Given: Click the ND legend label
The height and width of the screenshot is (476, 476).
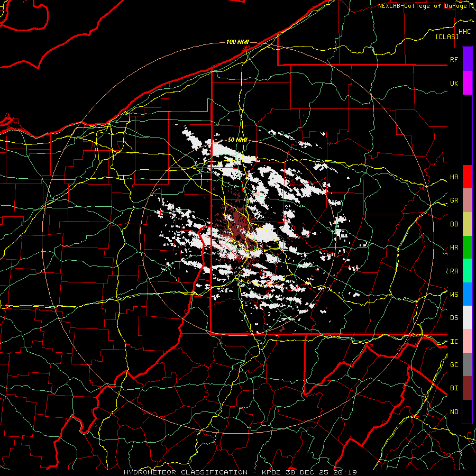Looking at the screenshot, I should pyautogui.click(x=454, y=412).
